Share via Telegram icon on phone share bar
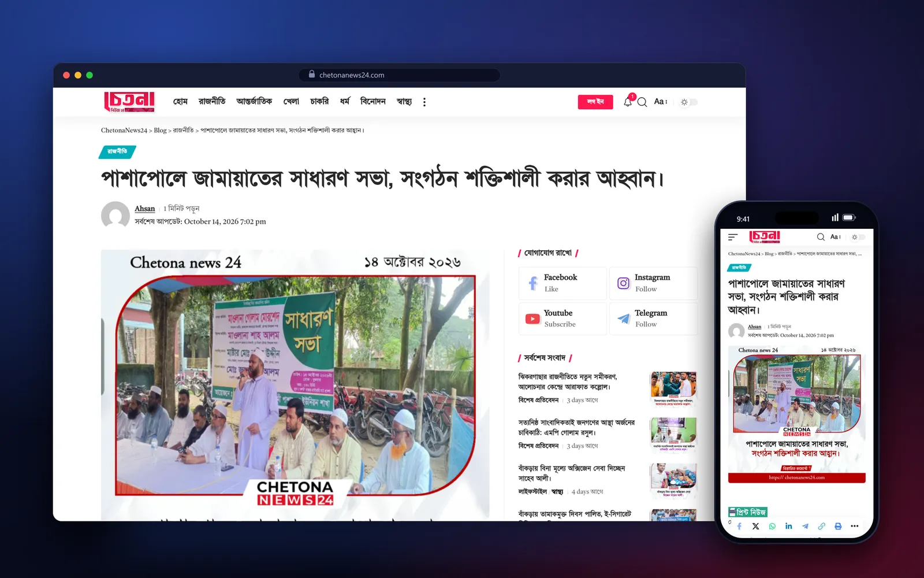 805,526
